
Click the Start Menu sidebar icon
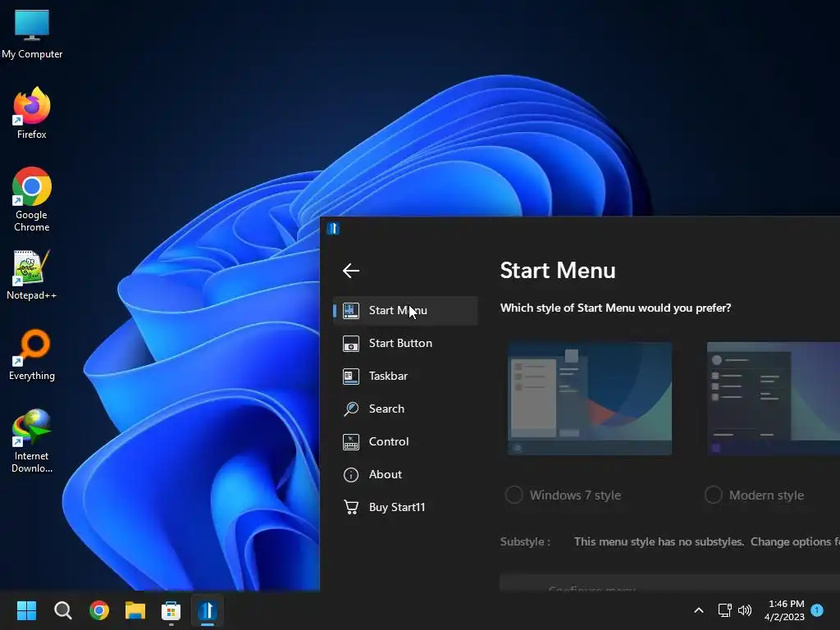click(351, 311)
